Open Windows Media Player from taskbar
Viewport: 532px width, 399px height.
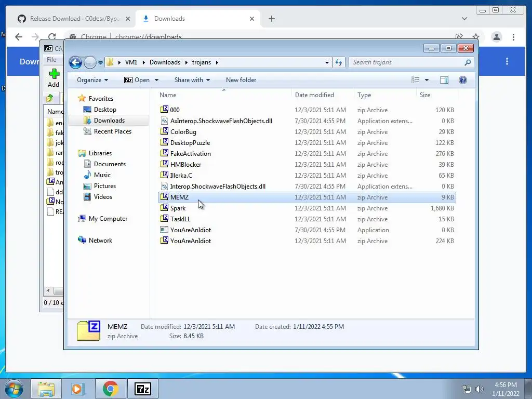pos(77,389)
